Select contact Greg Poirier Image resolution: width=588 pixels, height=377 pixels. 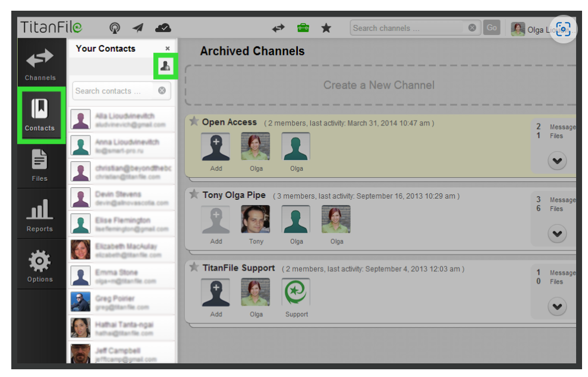121,302
